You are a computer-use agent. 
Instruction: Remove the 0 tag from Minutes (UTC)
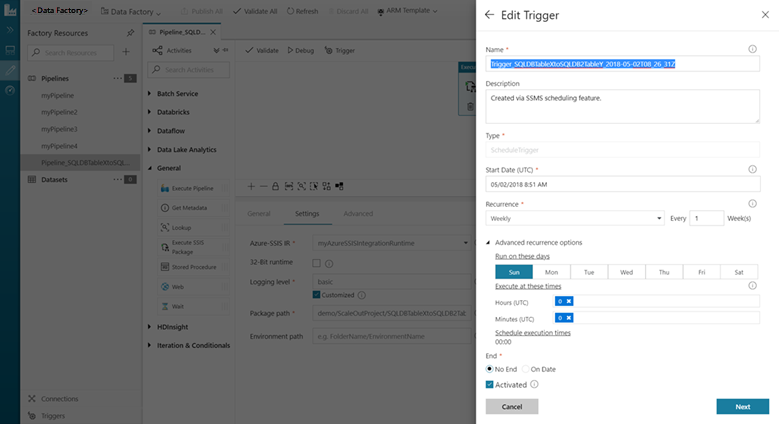click(569, 318)
